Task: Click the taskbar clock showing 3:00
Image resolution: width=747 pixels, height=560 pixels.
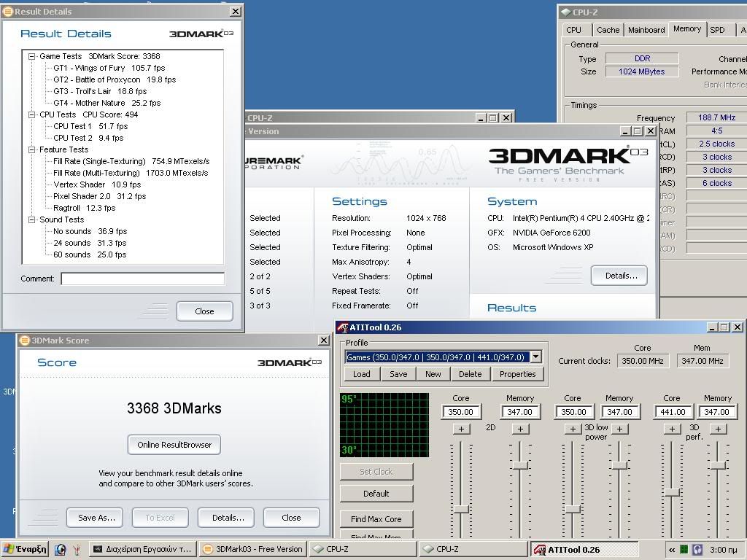Action: tap(723, 550)
